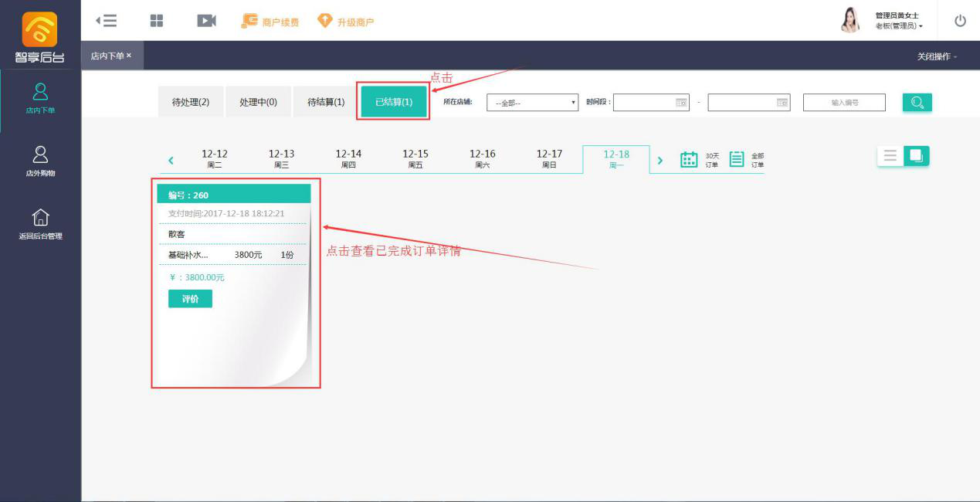Click the video camera icon
The image size is (980, 502).
[x=206, y=21]
